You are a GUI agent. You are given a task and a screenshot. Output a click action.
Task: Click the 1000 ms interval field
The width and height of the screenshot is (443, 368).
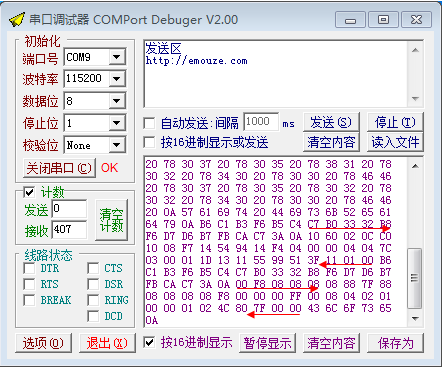click(x=261, y=122)
